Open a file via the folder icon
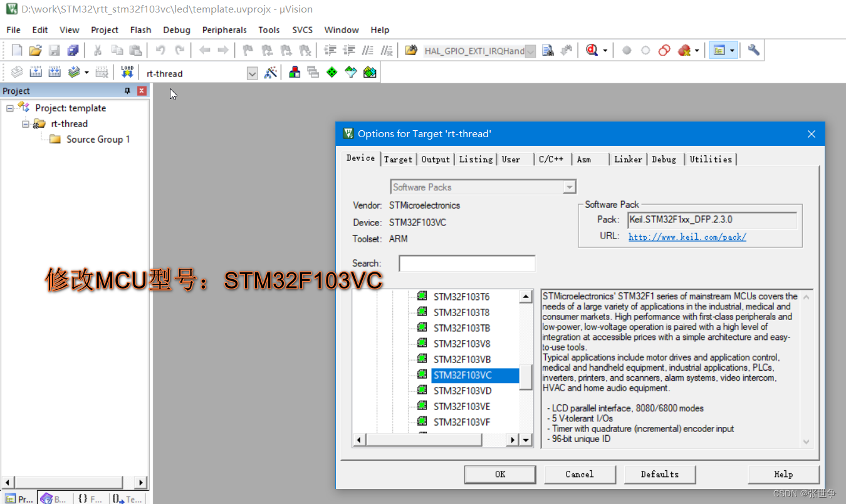Viewport: 846px width, 504px height. tap(36, 51)
